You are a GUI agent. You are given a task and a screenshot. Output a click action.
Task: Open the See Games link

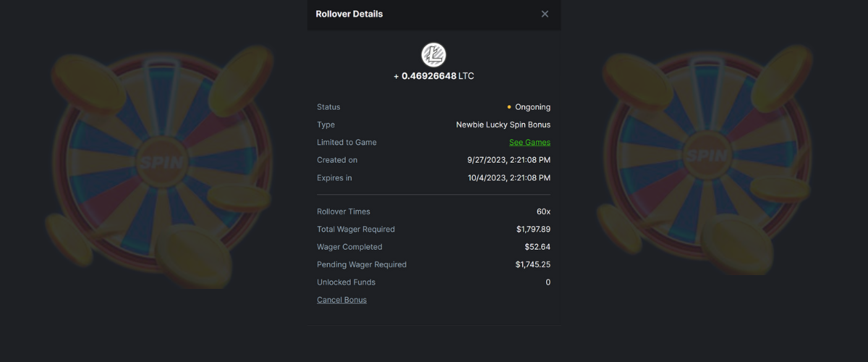click(x=529, y=143)
